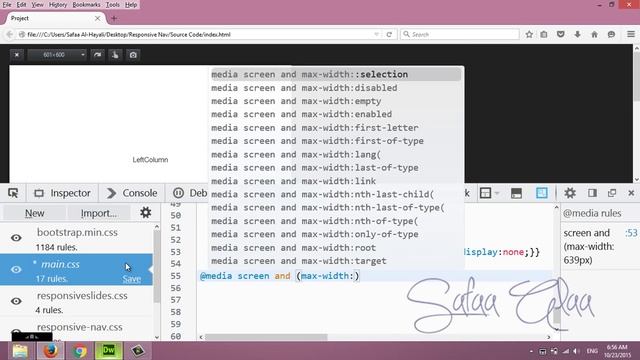Choose the root autocomplete suggestion
The image size is (640, 360).
click(x=336, y=248)
